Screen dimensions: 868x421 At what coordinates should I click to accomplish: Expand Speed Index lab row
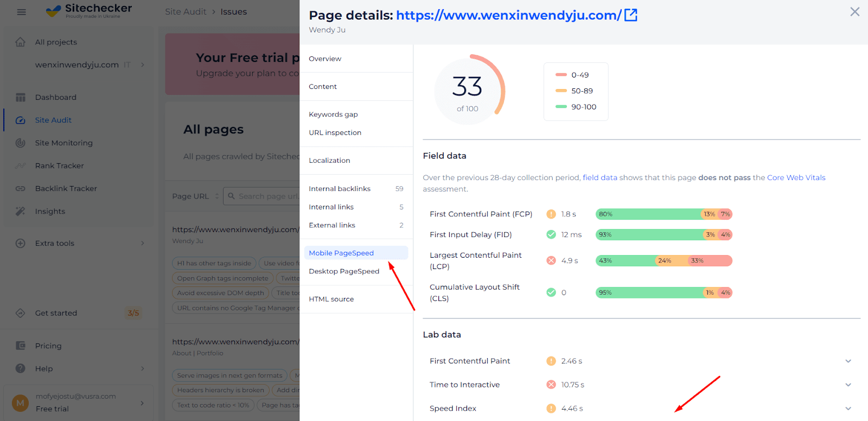click(x=848, y=409)
